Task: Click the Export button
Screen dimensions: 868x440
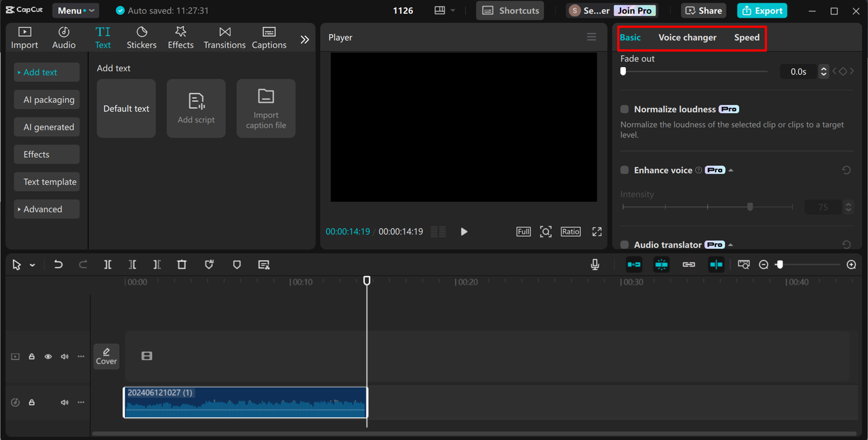Action: [762, 10]
